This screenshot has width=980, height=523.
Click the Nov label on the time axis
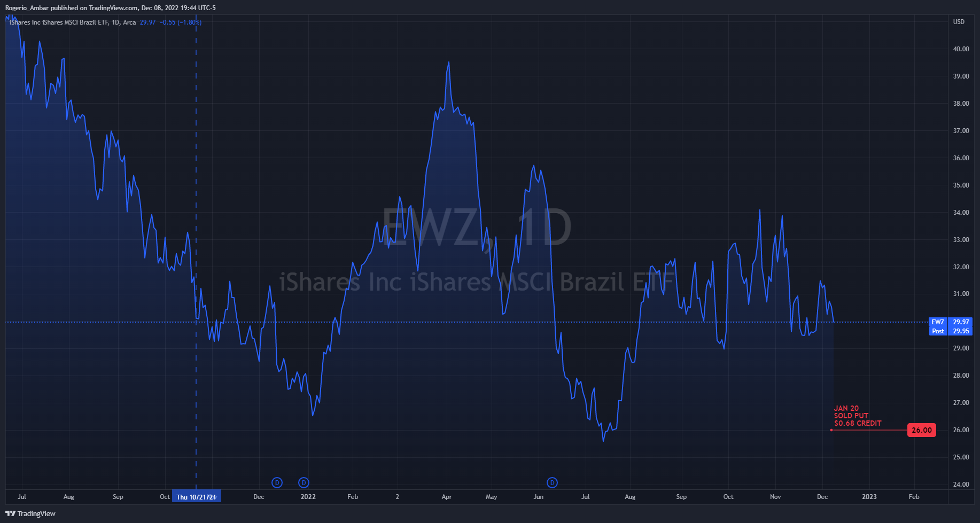coord(775,497)
